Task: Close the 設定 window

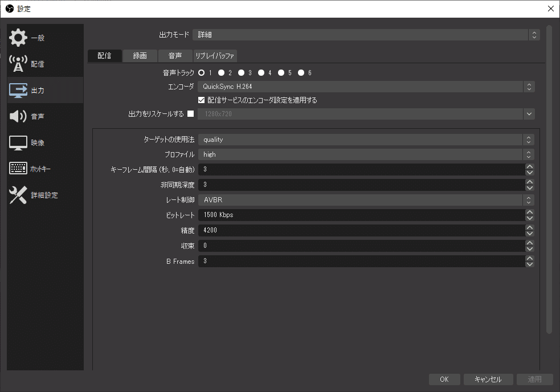Action: point(551,9)
